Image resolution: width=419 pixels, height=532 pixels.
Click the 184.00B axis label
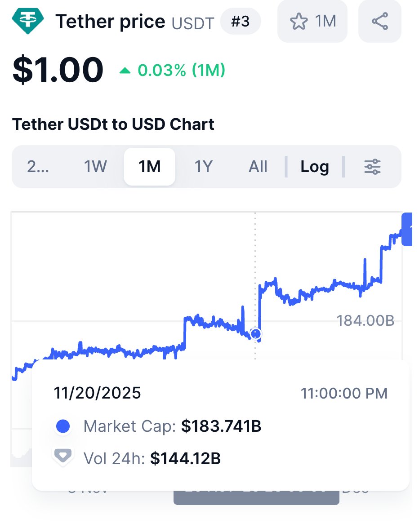(x=365, y=320)
